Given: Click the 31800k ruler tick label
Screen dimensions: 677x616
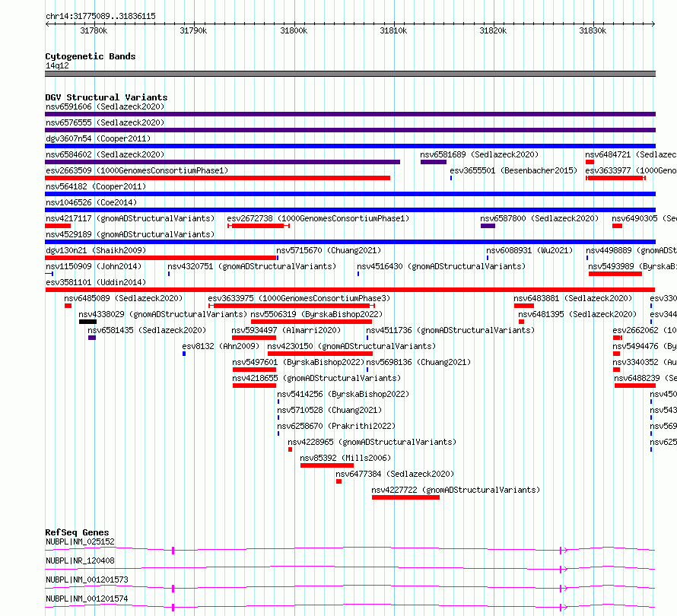Looking at the screenshot, I should [294, 30].
